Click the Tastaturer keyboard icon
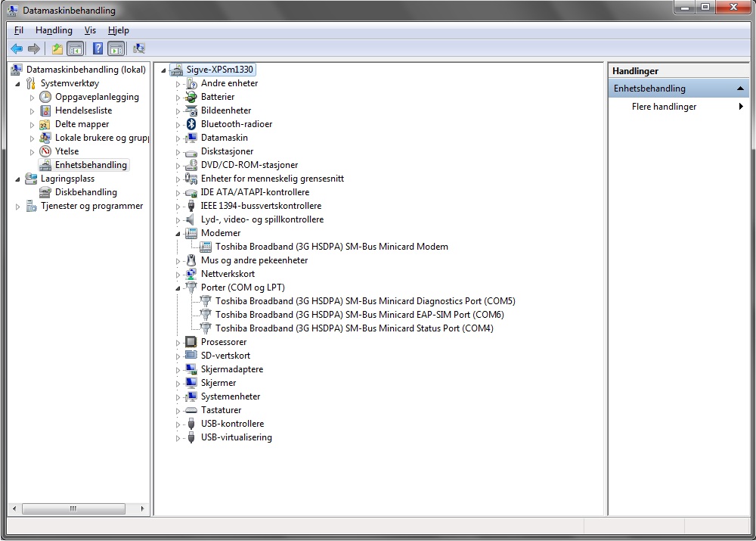The height and width of the screenshot is (541, 756). click(x=191, y=410)
